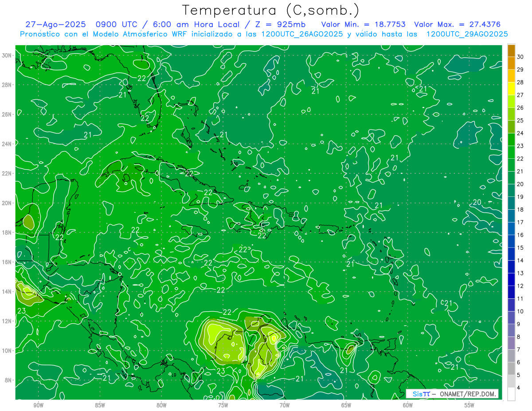The height and width of the screenshot is (411, 532).
Task: Select the orange swatch between legend values 29 and 30
Action: click(x=511, y=63)
